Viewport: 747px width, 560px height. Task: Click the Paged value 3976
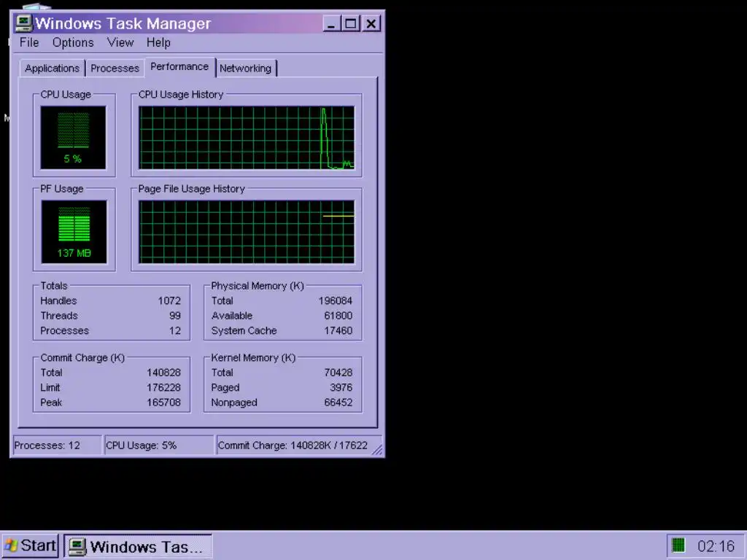click(341, 388)
